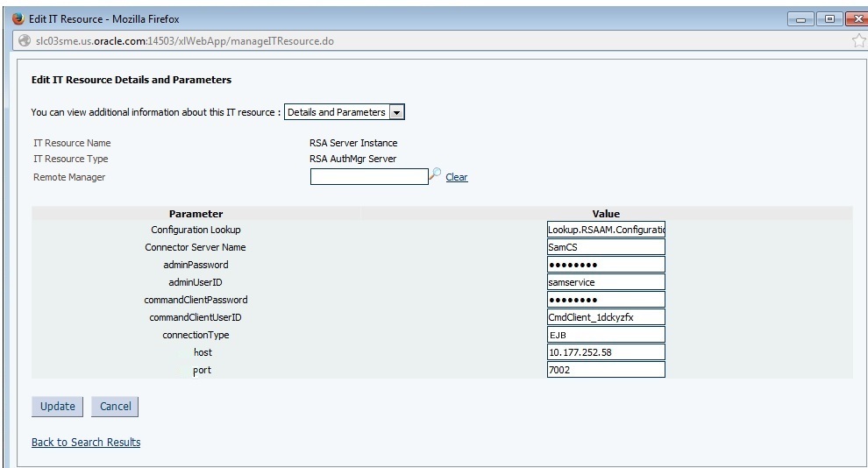This screenshot has height=468, width=868.
Task: Click the commandClientPassword field
Action: click(x=606, y=299)
